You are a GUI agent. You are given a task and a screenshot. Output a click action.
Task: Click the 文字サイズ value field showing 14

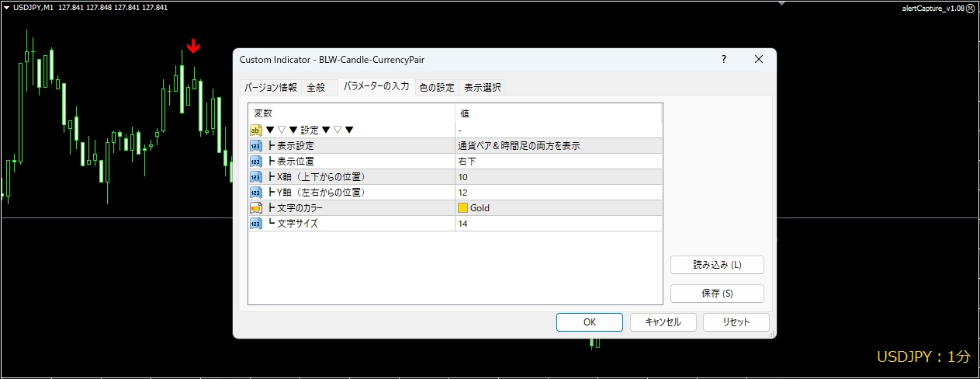(x=558, y=224)
